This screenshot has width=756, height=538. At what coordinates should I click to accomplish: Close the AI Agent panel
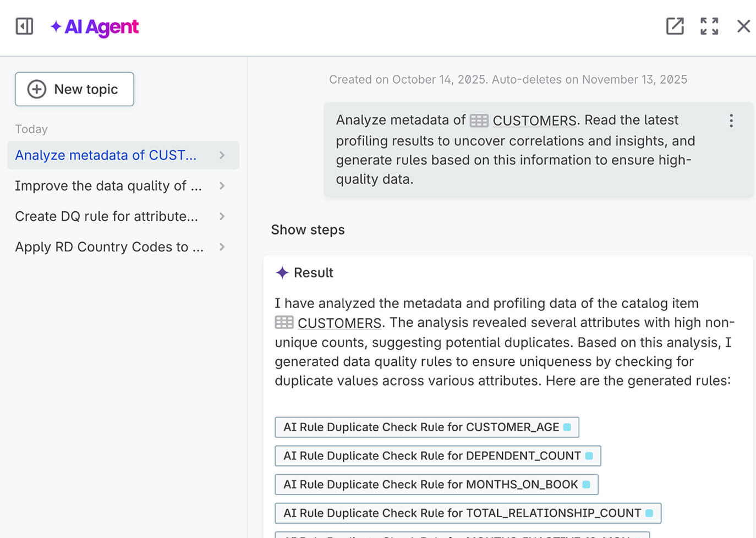pyautogui.click(x=743, y=26)
